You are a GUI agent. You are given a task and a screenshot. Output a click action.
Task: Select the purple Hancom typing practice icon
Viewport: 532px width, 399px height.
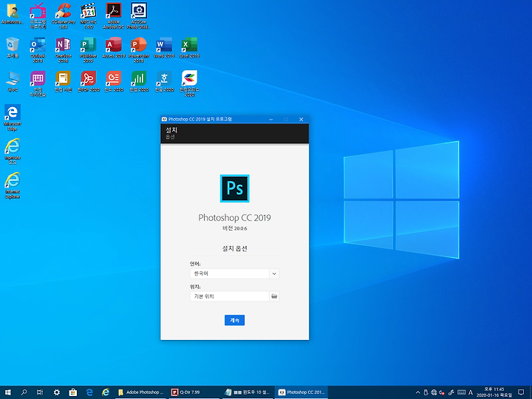click(x=38, y=83)
